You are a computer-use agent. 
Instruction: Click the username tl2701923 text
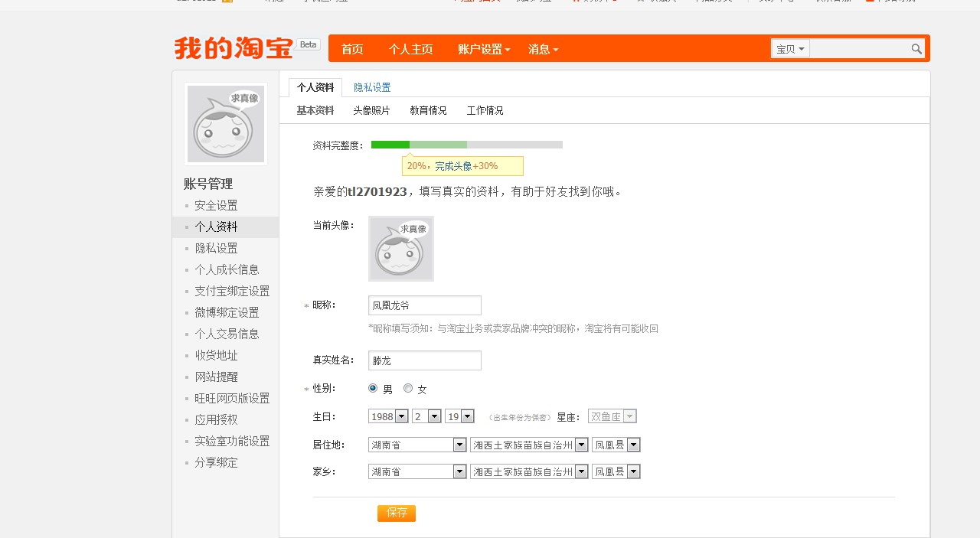tap(377, 191)
